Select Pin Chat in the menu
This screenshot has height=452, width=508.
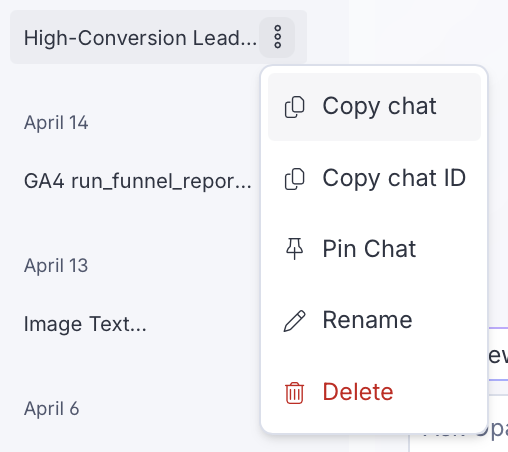pos(374,249)
